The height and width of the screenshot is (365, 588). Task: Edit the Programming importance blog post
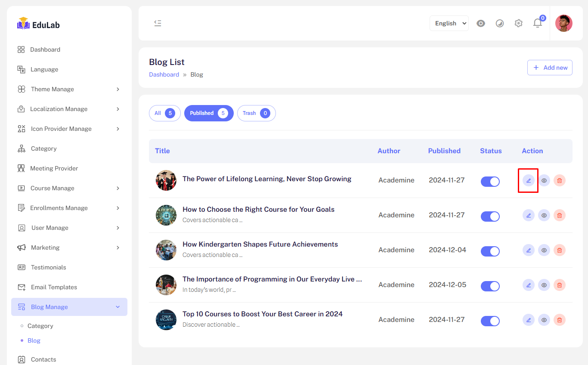tap(528, 285)
